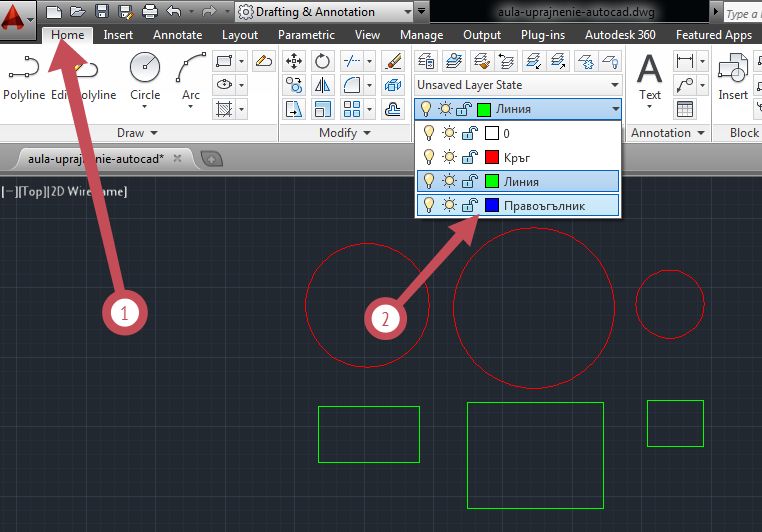Screen dimensions: 762x532
Task: Toggle lightbulb visibility of layer Кръг
Action: pyautogui.click(x=429, y=157)
